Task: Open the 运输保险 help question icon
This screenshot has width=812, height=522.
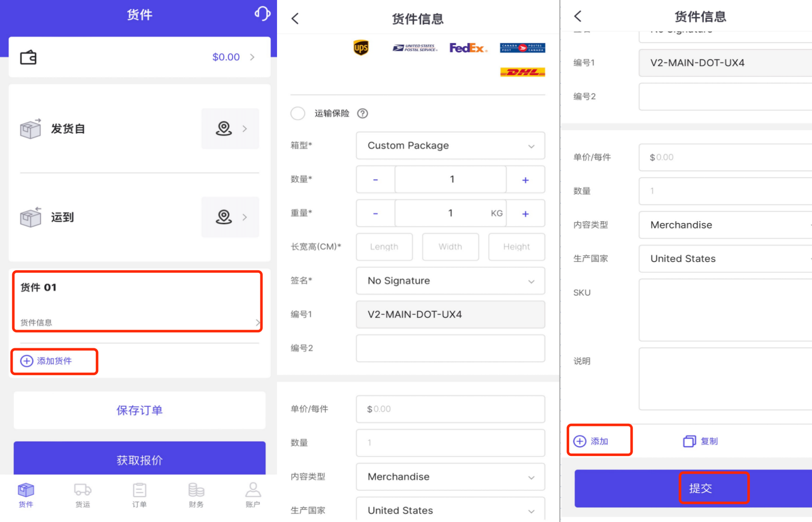Action: [362, 113]
